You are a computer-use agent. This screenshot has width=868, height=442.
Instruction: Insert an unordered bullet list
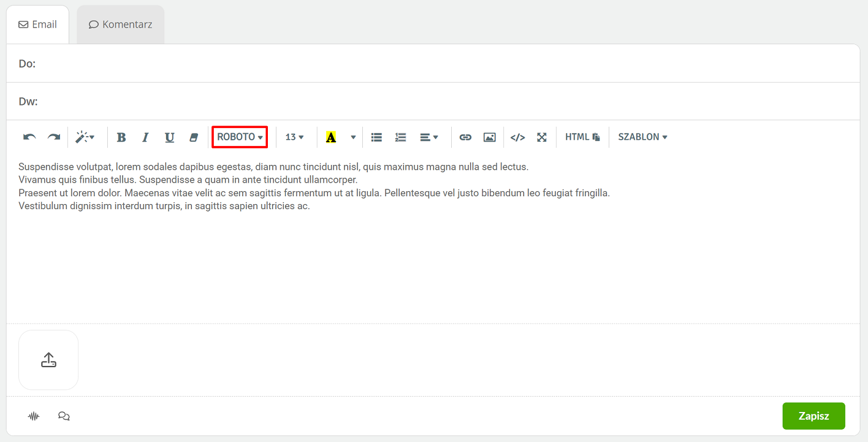(x=376, y=137)
